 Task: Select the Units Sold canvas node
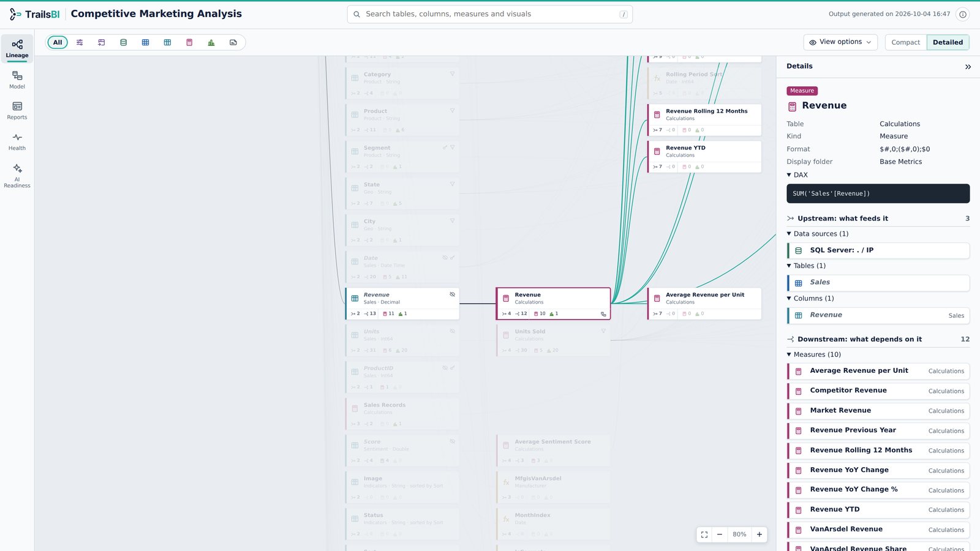pyautogui.click(x=553, y=340)
